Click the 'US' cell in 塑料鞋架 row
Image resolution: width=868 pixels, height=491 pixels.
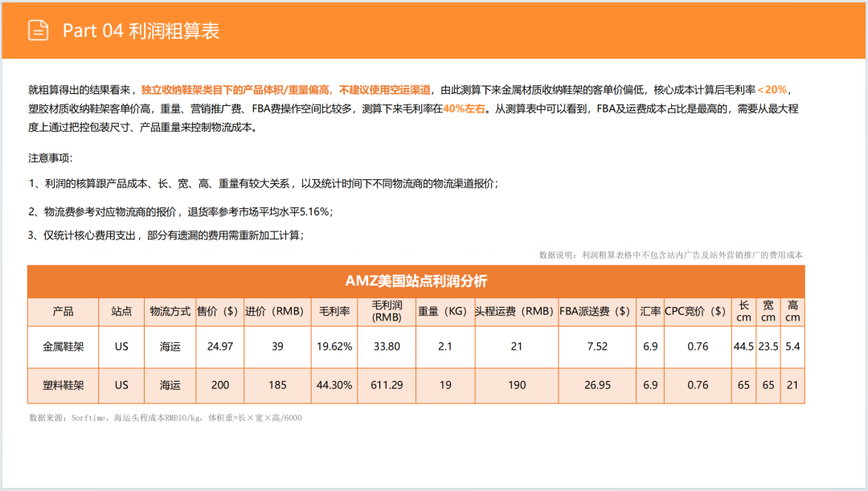point(121,385)
